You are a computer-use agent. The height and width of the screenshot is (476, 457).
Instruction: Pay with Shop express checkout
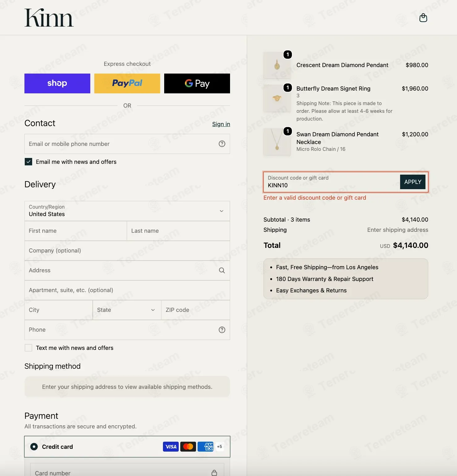coord(57,83)
